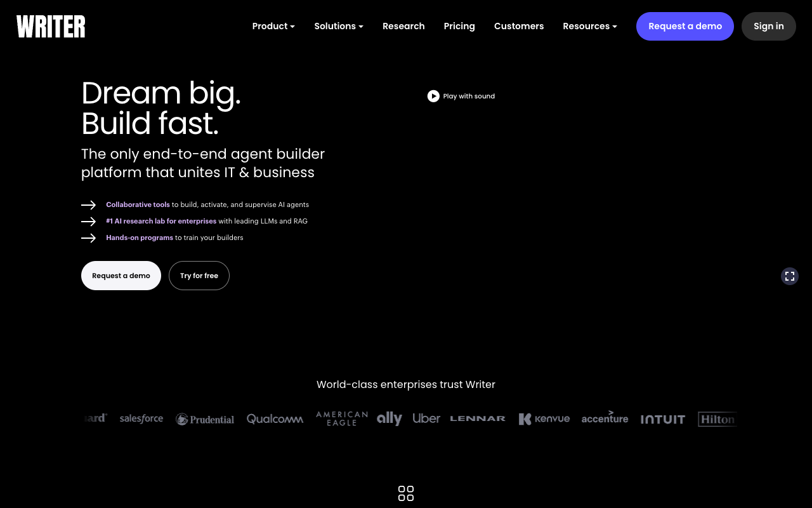This screenshot has width=812, height=508.
Task: Click the four-squares grid icon
Action: pos(406,493)
